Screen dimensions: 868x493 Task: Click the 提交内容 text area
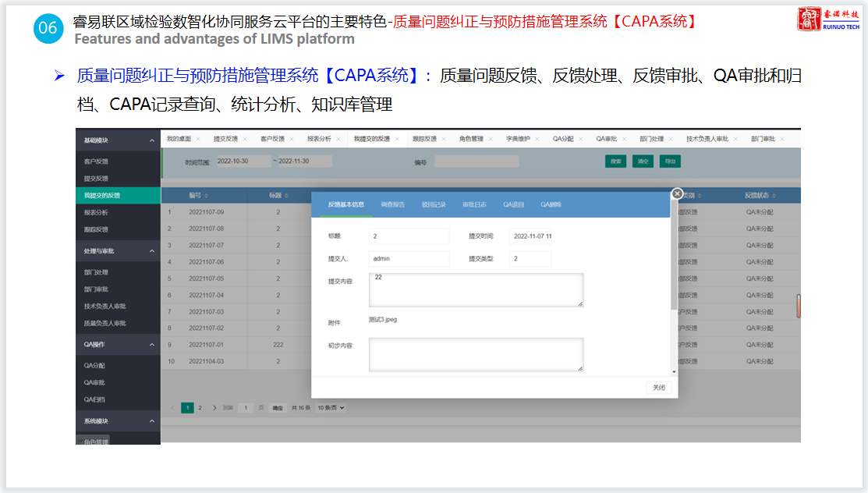476,289
